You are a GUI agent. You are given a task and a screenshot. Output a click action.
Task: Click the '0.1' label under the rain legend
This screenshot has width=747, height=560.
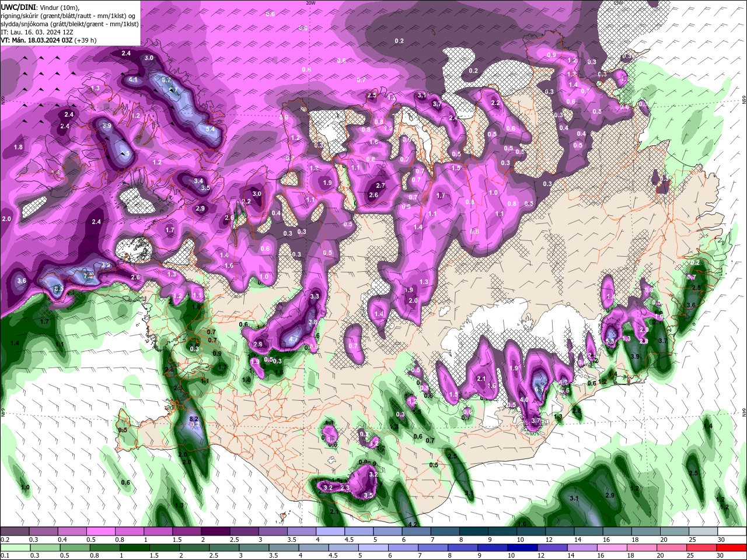[5, 555]
